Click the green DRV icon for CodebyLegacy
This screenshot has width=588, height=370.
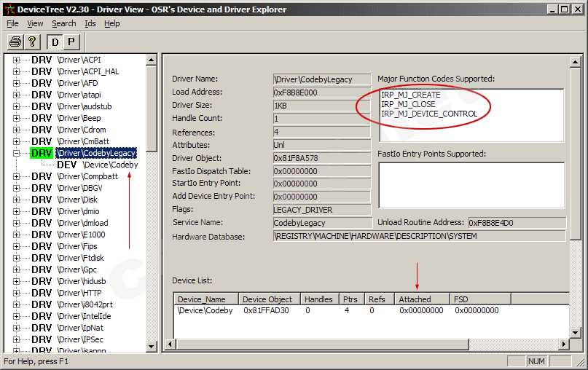(42, 153)
